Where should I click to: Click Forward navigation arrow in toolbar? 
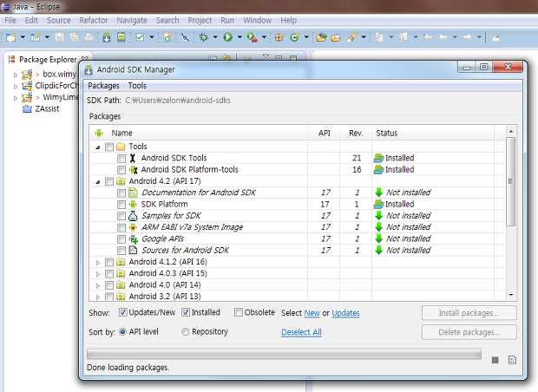click(467, 37)
